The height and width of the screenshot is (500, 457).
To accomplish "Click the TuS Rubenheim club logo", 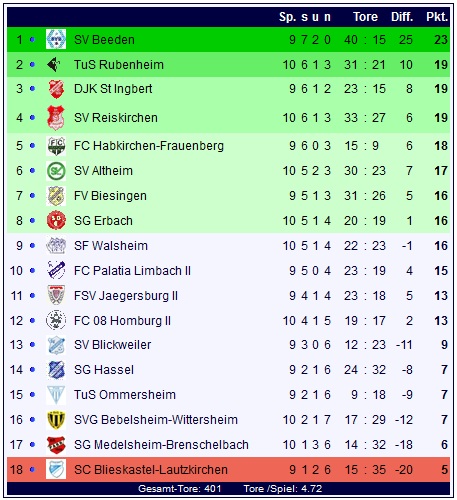I will [54, 64].
